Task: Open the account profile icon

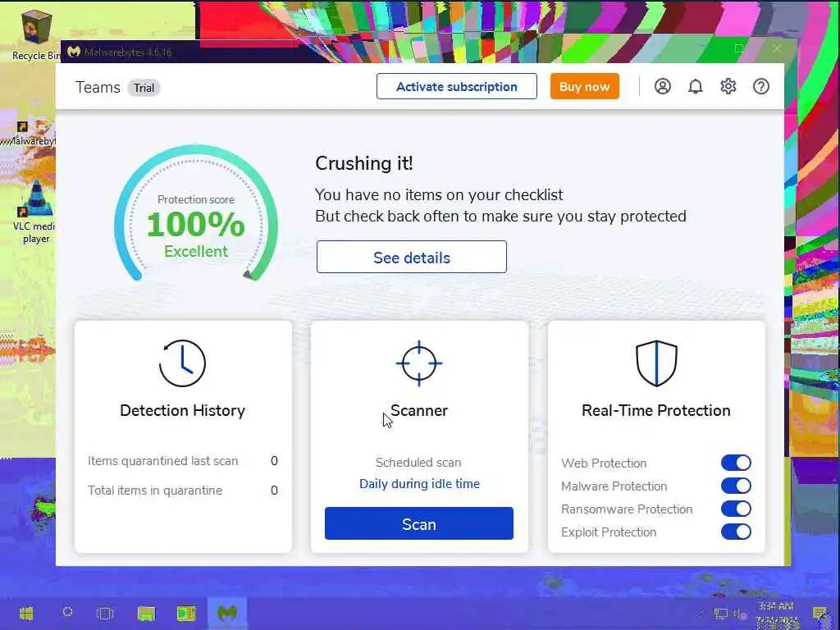Action: tap(663, 86)
